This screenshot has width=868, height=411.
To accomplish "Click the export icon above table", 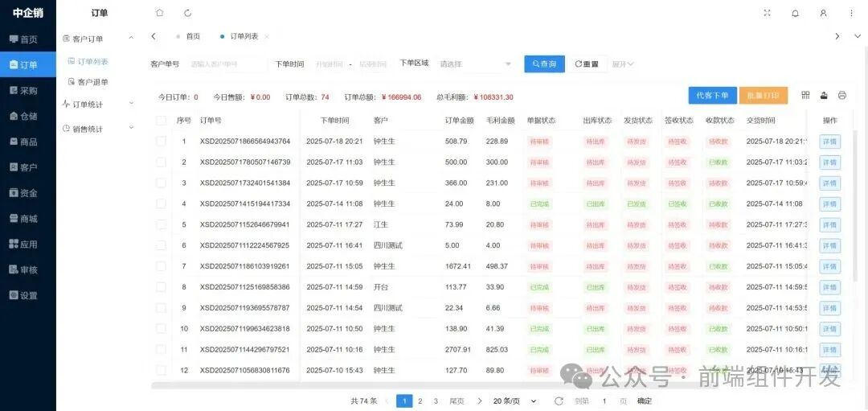I will [x=824, y=95].
